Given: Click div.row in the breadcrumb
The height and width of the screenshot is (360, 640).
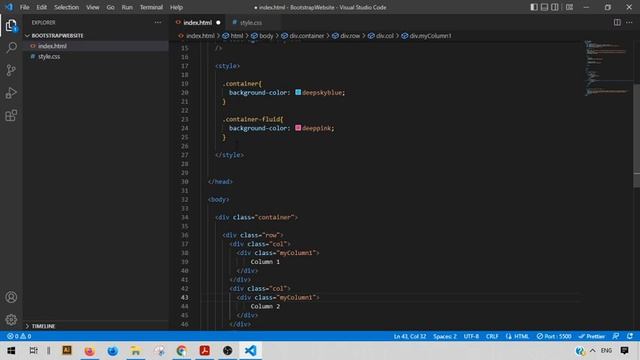Looking at the screenshot, I should point(346,36).
